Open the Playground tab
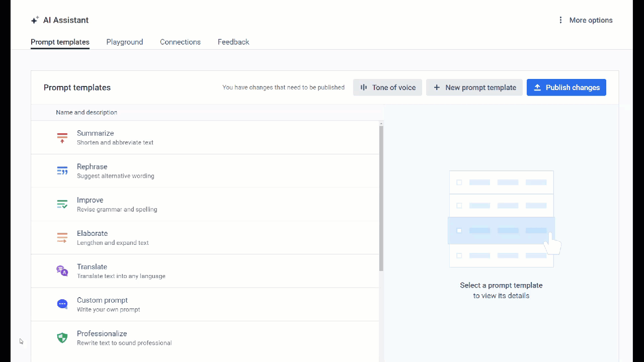The height and width of the screenshot is (362, 644). pos(125,42)
